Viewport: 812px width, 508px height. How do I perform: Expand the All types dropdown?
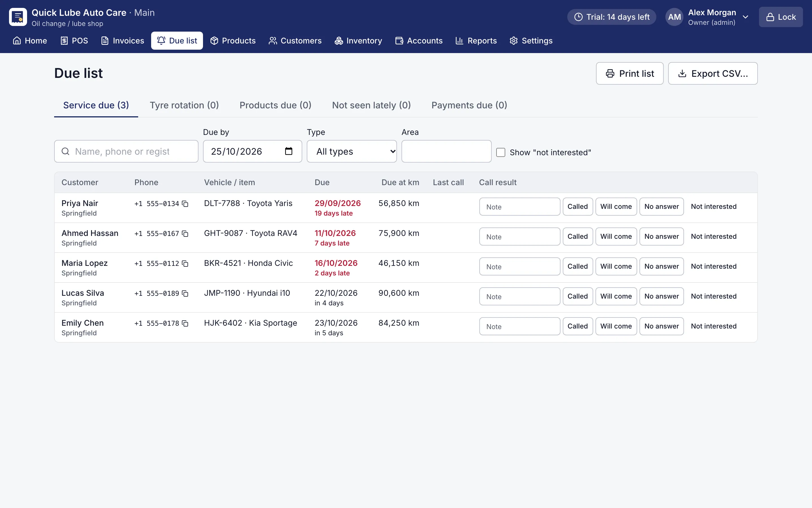[352, 151]
